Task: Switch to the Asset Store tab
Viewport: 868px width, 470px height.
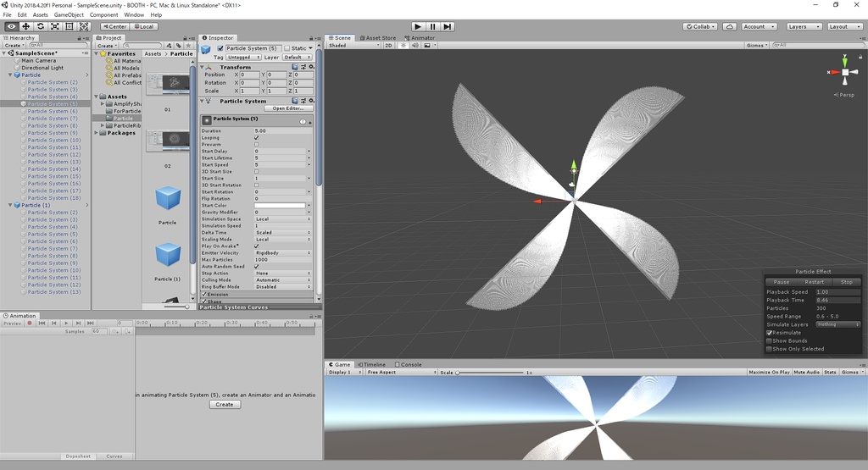Action: pos(377,38)
